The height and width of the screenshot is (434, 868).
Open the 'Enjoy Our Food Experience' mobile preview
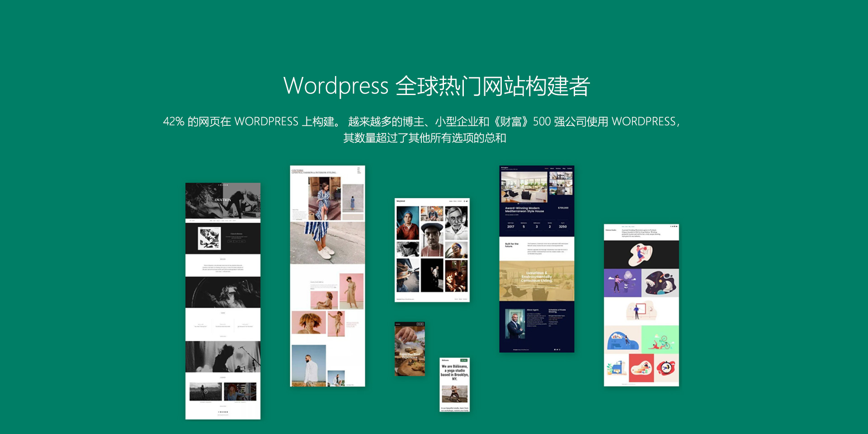pos(410,349)
